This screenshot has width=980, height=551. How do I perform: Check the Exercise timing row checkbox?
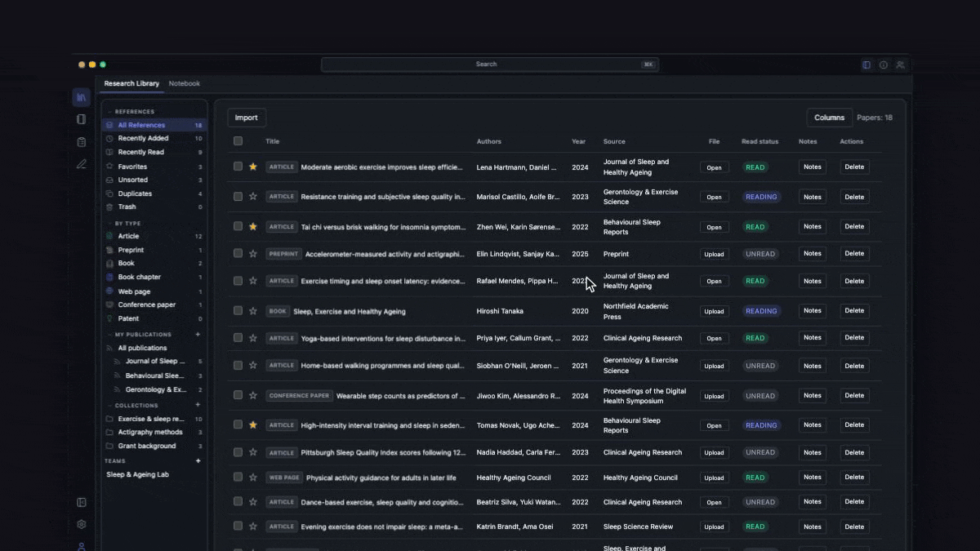point(238,281)
